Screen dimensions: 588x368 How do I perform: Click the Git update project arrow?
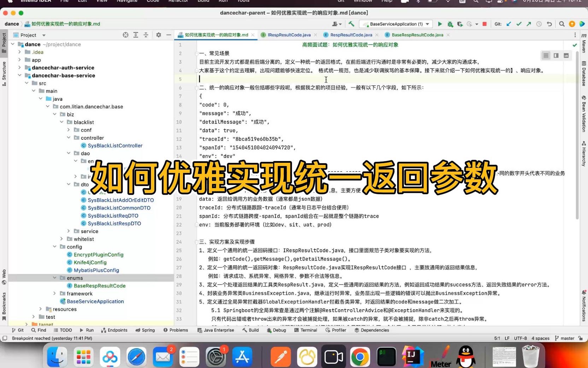(x=508, y=24)
